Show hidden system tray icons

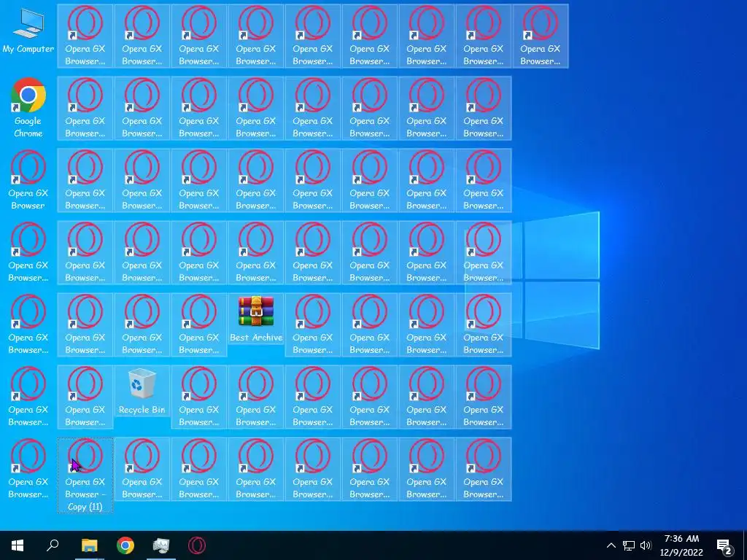(611, 545)
